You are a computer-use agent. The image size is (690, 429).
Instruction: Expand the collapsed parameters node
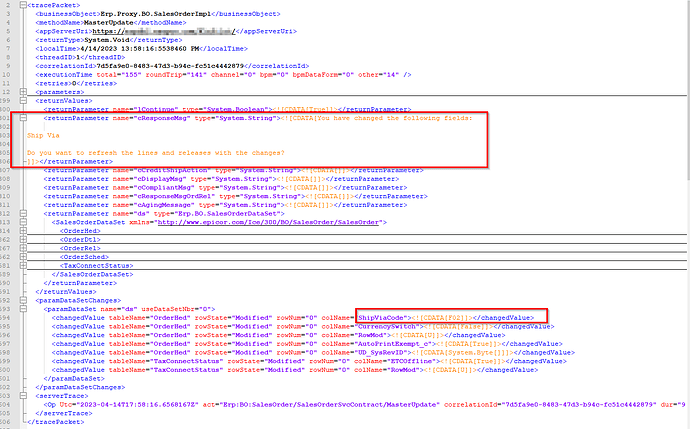[23, 92]
